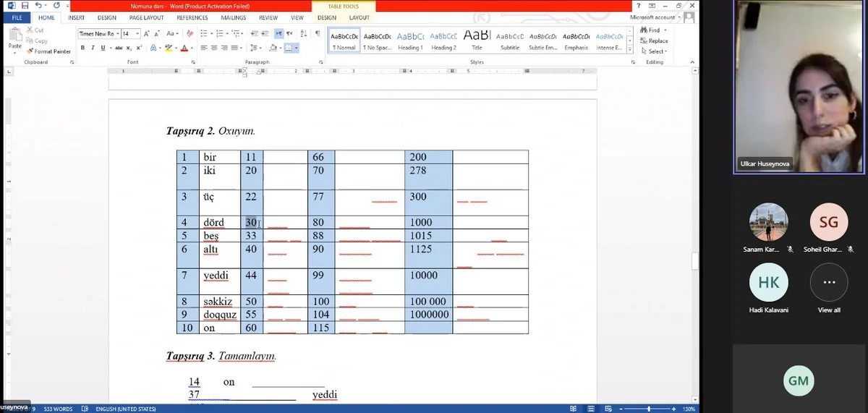Open the Table Tools Layout tab
This screenshot has width=868, height=413.
(359, 17)
